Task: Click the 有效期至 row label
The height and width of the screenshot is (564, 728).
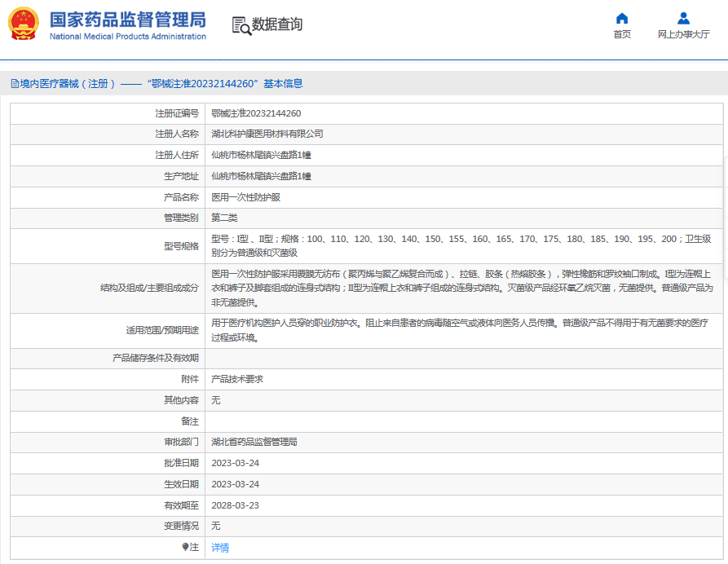Action: pos(181,505)
